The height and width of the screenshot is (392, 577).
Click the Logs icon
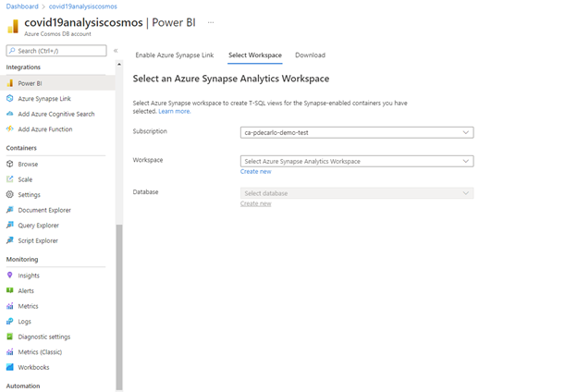[x=10, y=322]
